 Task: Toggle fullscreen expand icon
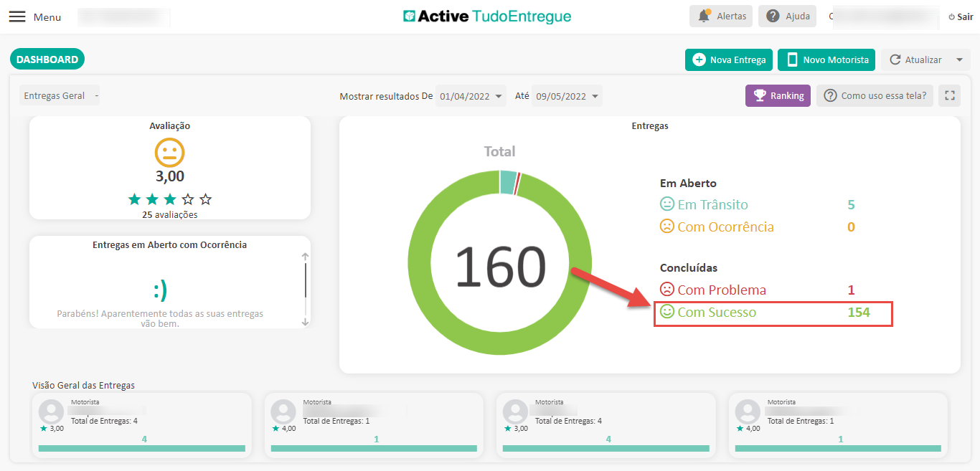949,95
